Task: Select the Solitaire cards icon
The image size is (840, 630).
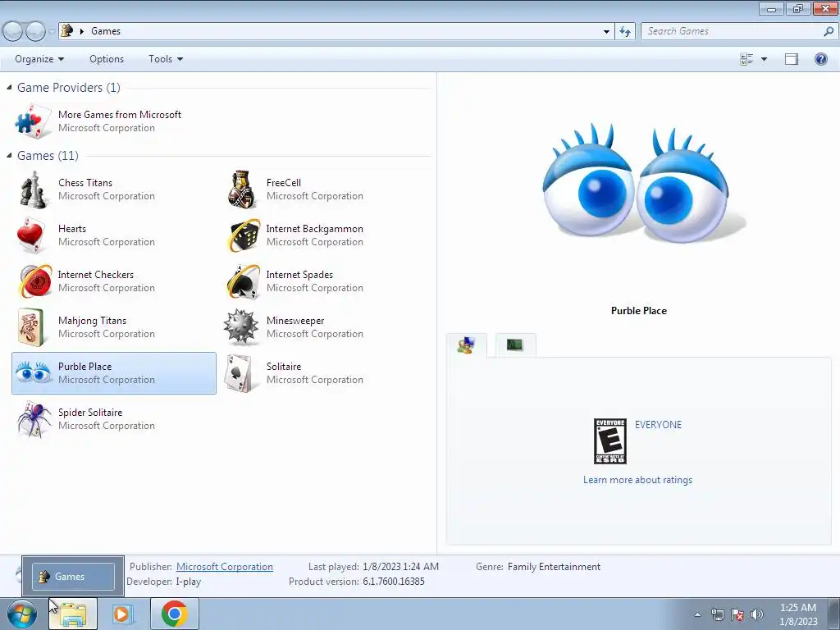Action: pyautogui.click(x=240, y=373)
